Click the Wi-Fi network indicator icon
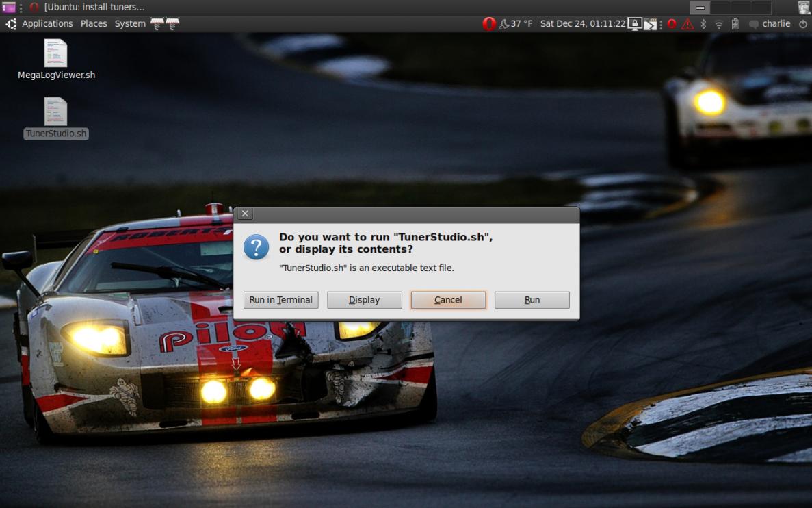The width and height of the screenshot is (812, 508). [x=719, y=24]
